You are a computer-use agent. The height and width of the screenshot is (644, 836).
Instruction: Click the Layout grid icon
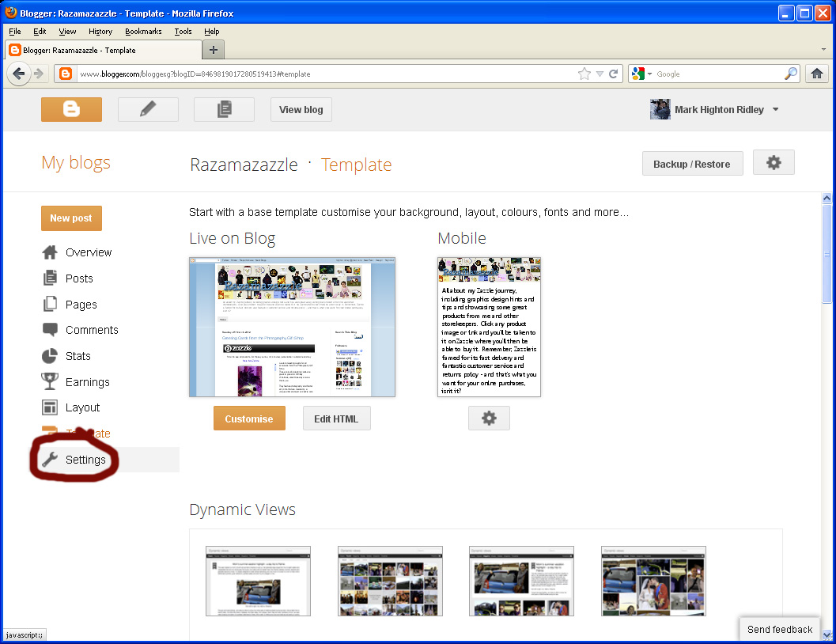click(50, 407)
